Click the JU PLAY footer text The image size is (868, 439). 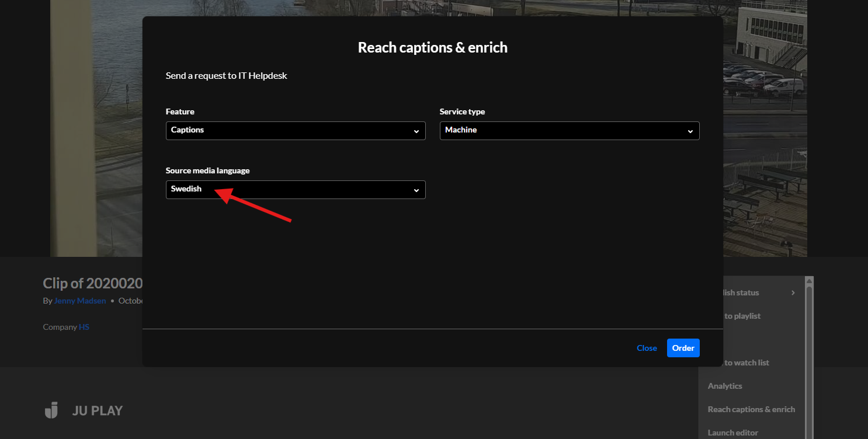(x=98, y=410)
